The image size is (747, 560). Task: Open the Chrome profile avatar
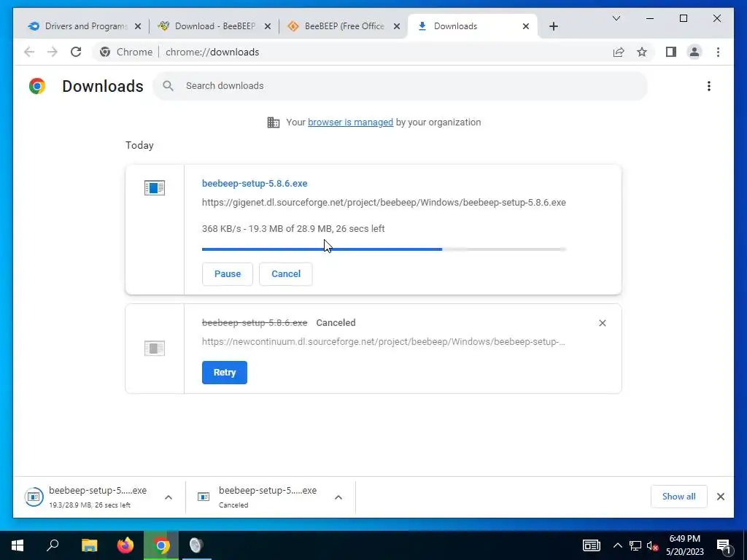[694, 52]
